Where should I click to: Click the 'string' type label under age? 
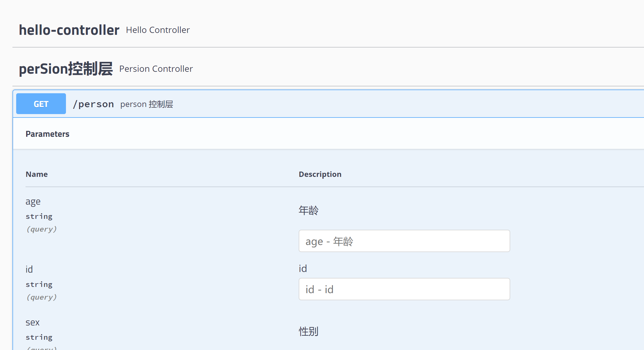click(x=39, y=216)
